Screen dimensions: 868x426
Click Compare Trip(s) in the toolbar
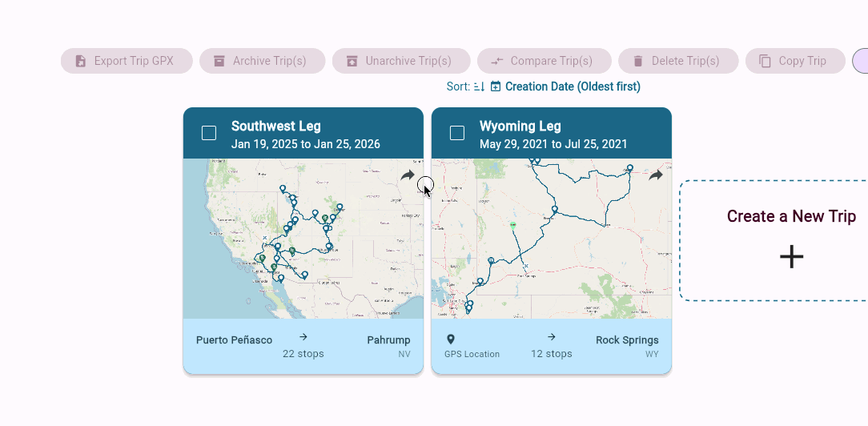pyautogui.click(x=545, y=61)
